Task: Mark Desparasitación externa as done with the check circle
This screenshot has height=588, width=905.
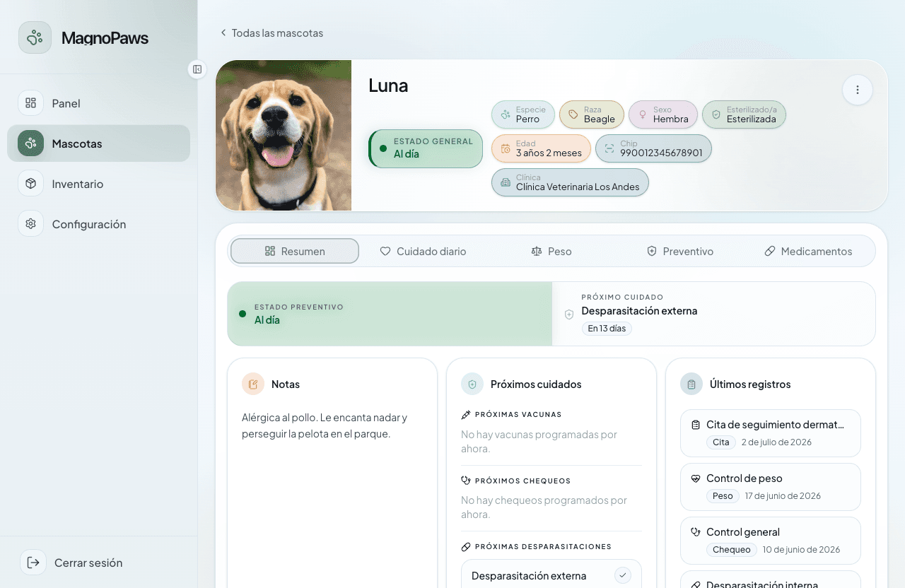Action: (623, 575)
